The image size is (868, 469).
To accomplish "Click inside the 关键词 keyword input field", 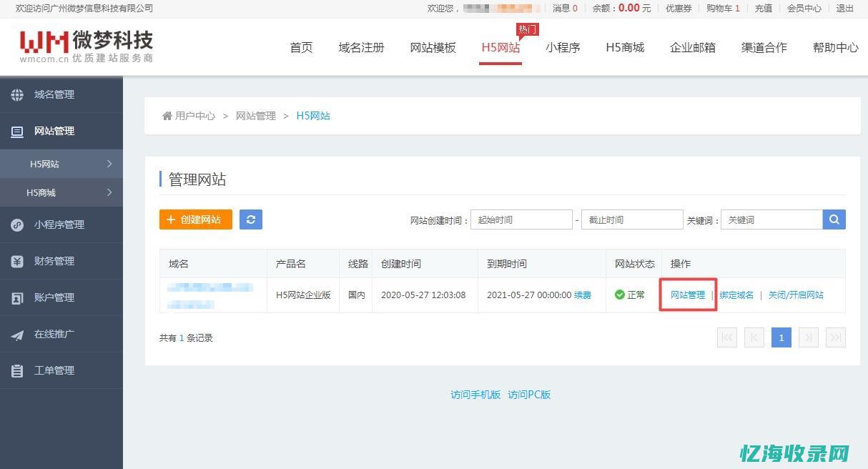I will point(772,219).
